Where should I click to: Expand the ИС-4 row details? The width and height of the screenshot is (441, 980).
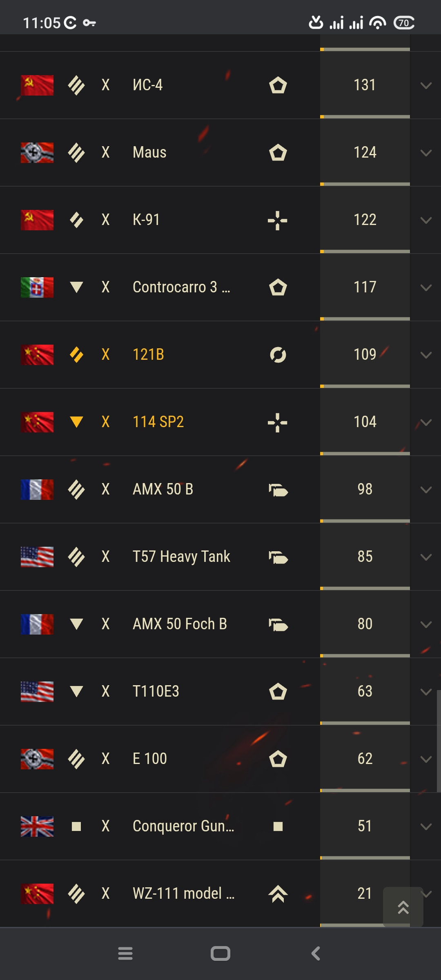click(426, 85)
